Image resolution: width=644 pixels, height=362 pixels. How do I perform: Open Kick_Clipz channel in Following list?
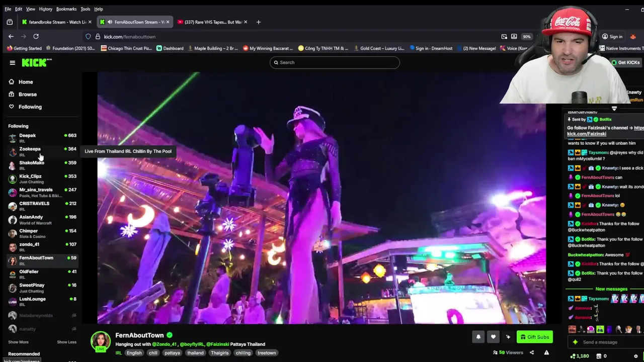tap(42, 178)
